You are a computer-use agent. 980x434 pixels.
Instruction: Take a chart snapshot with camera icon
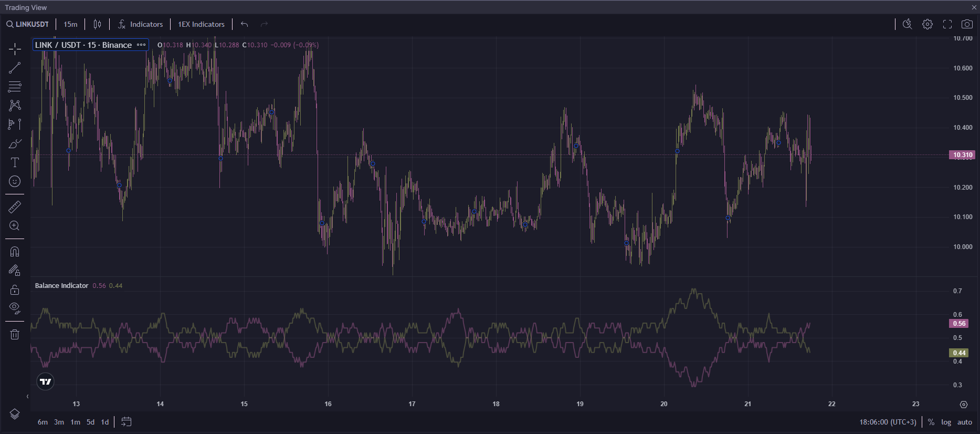(967, 24)
